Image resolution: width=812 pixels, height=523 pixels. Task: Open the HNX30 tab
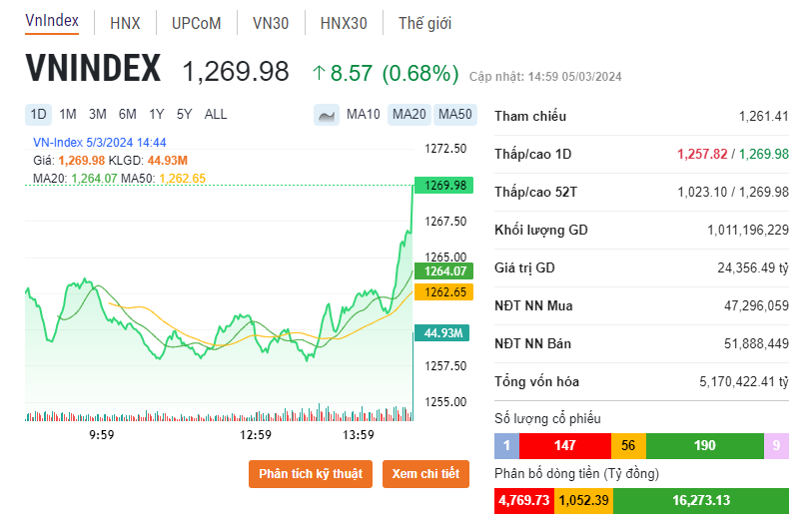tap(344, 23)
